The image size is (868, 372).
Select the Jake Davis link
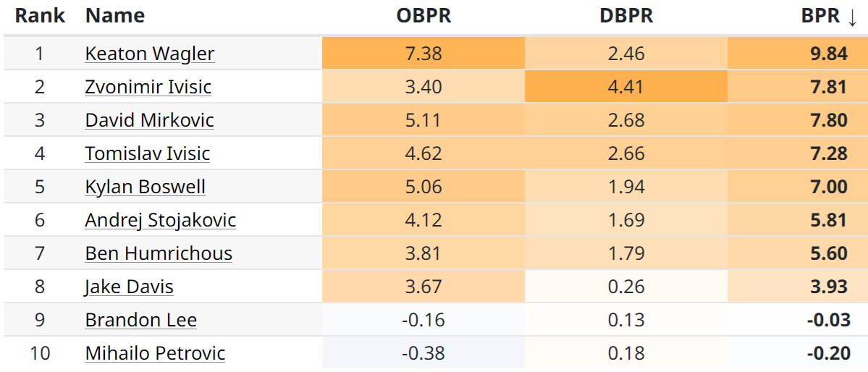pyautogui.click(x=130, y=287)
